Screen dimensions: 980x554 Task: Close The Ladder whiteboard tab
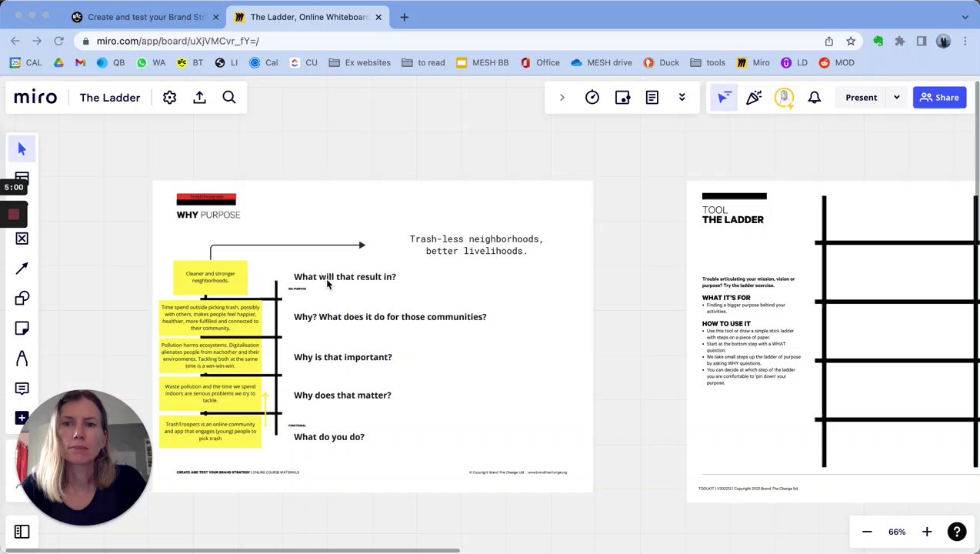(378, 17)
